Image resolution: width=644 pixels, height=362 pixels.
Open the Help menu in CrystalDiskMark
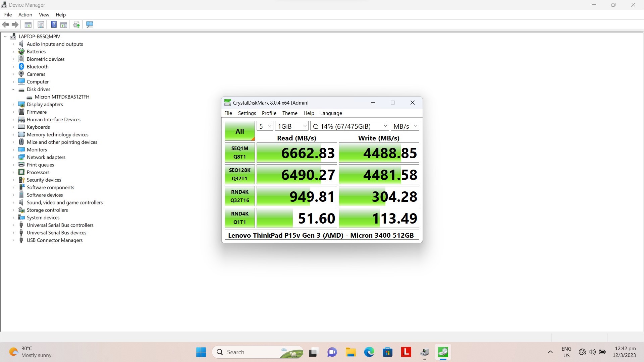click(309, 113)
